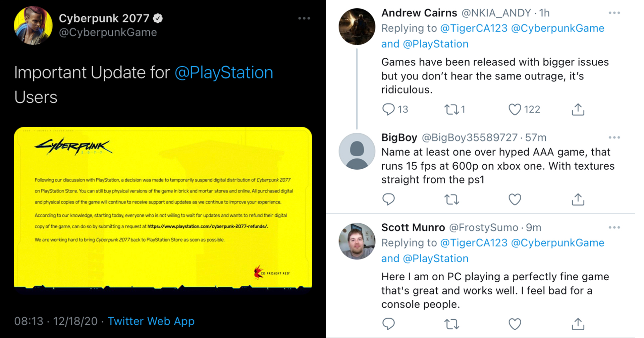The image size is (644, 338).
Task: Open the Twitter Web App link
Action: [151, 321]
